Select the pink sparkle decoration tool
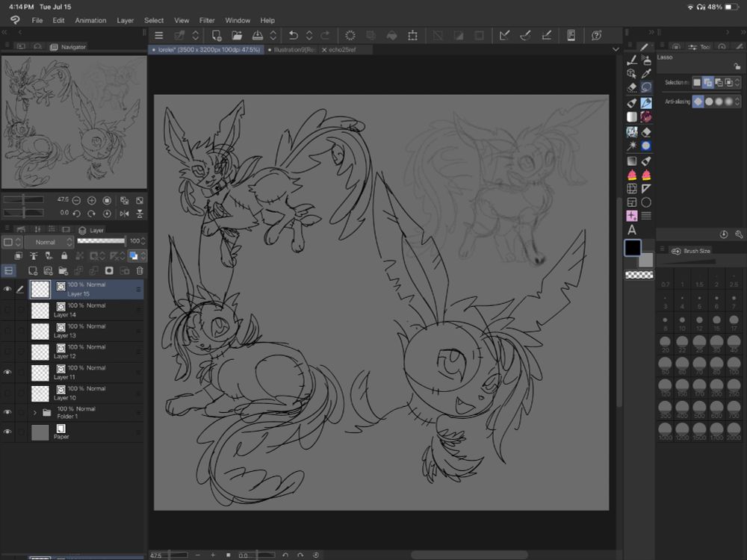 (x=632, y=217)
